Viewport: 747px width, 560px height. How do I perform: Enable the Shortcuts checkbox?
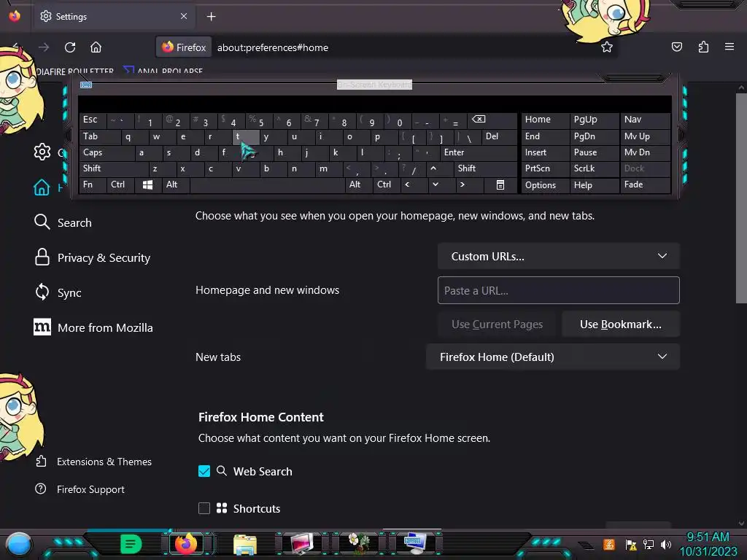point(204,508)
